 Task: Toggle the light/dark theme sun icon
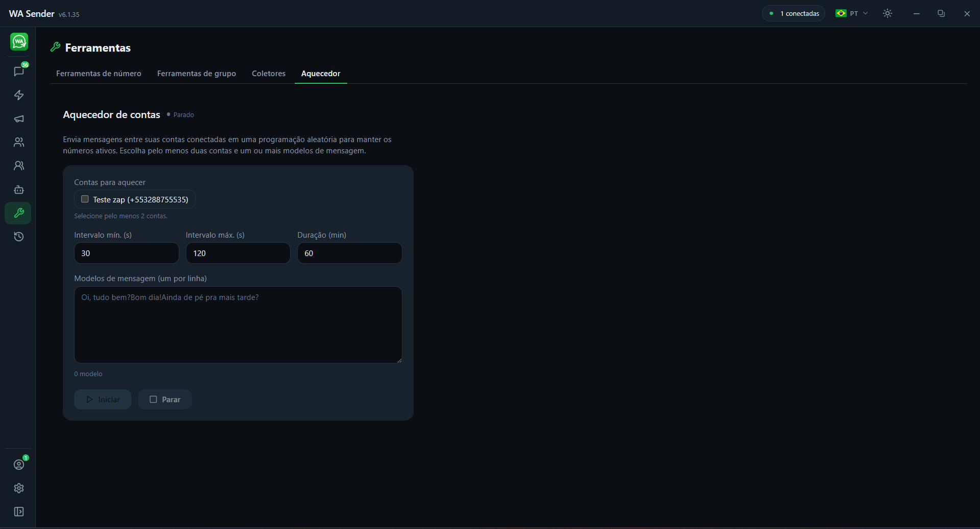click(888, 14)
